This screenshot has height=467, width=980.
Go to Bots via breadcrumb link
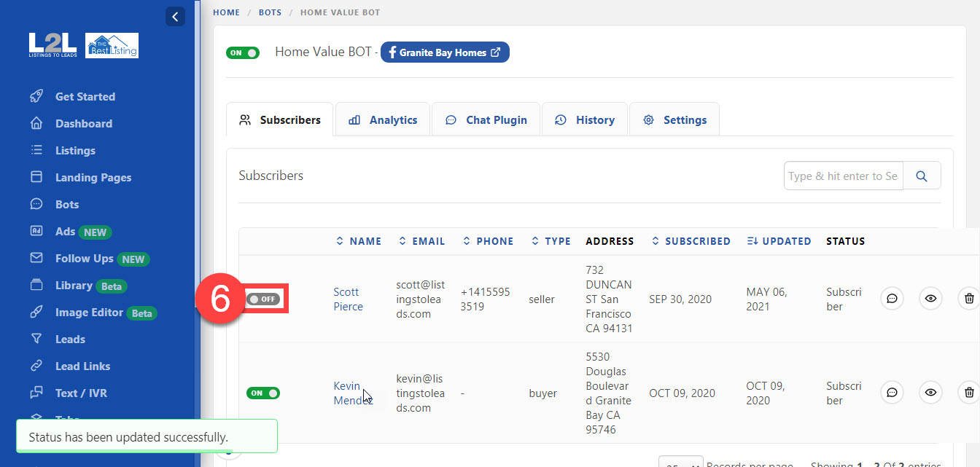(270, 12)
